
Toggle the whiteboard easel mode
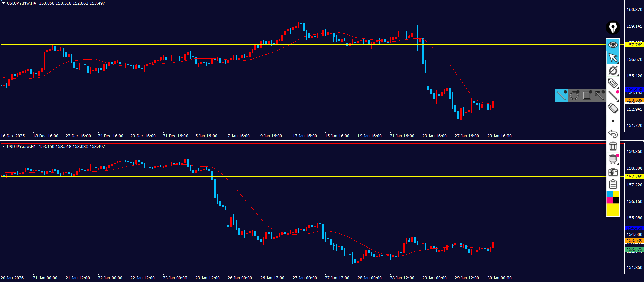pyautogui.click(x=613, y=159)
